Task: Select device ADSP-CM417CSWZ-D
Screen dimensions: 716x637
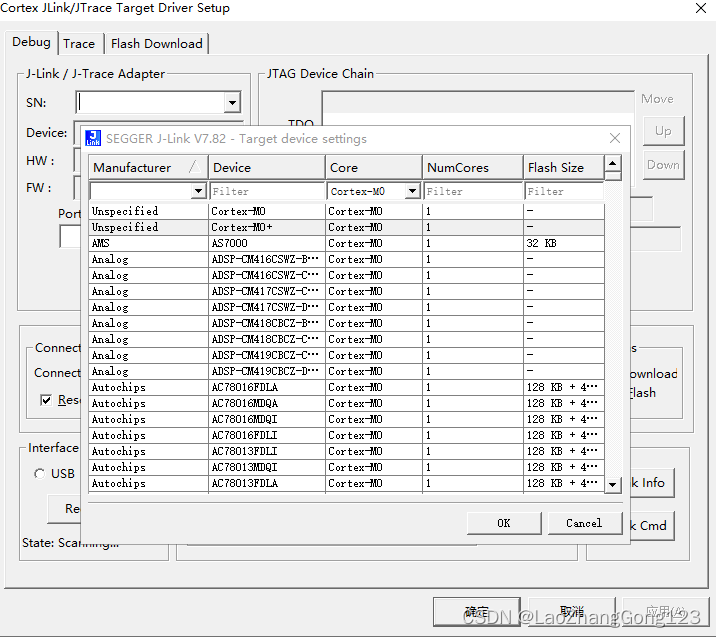Action: click(346, 307)
